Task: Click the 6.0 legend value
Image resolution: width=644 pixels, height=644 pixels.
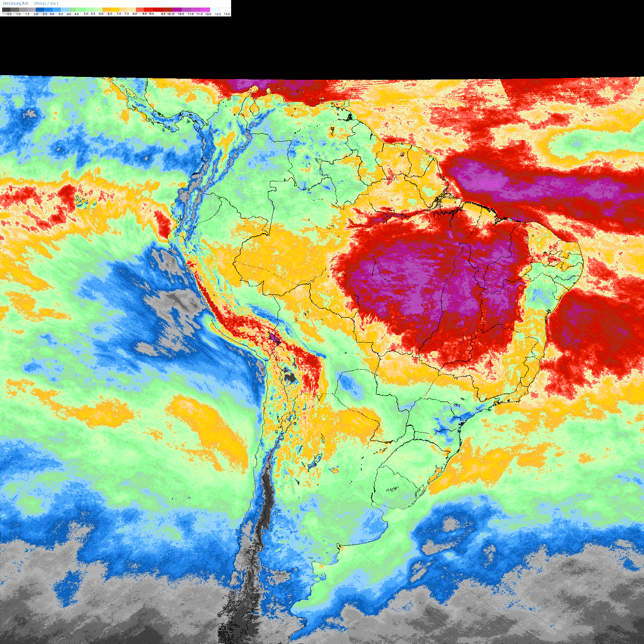Action: 101,14
